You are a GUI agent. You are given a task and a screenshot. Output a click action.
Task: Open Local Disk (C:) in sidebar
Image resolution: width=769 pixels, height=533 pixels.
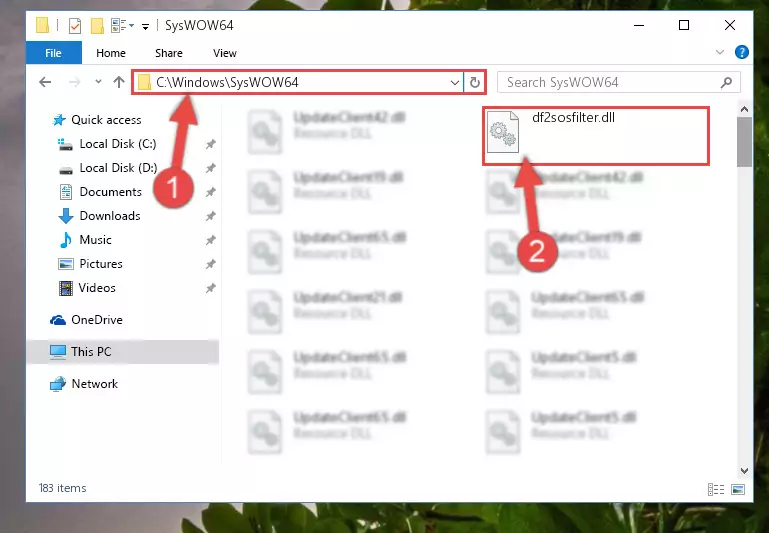tap(118, 144)
